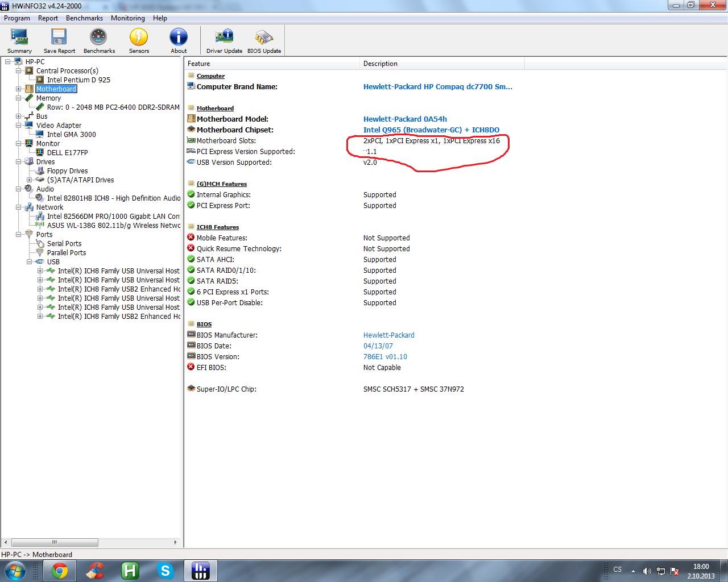728x582 pixels.
Task: Click the BIOS version 786E1 v01.10 link
Action: tap(385, 356)
